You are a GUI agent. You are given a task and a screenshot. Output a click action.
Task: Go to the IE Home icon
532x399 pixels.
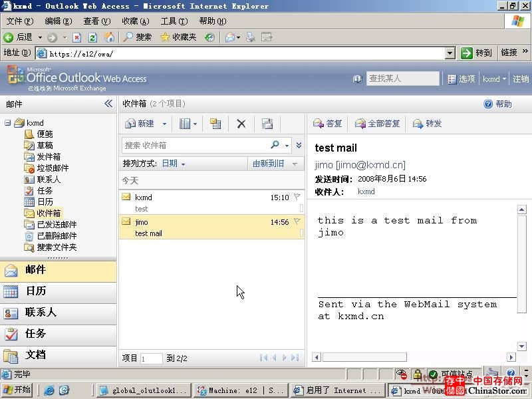(x=109, y=37)
